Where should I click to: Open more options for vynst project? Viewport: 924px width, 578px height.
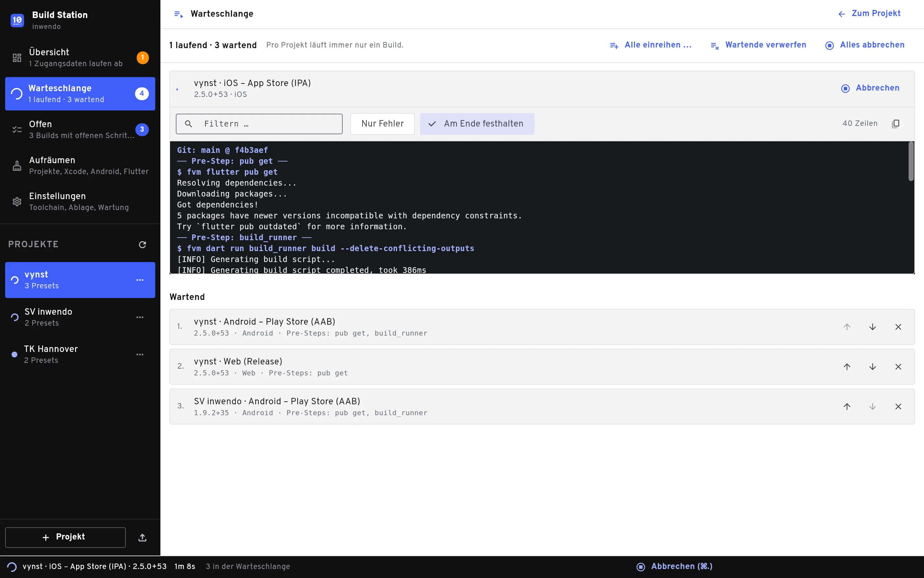pos(140,280)
